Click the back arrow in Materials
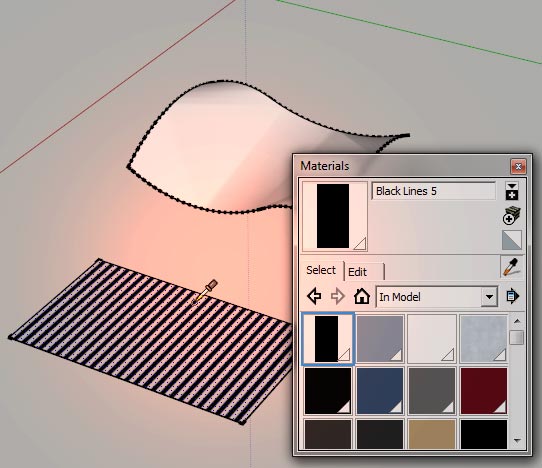The height and width of the screenshot is (468, 542). (x=314, y=297)
